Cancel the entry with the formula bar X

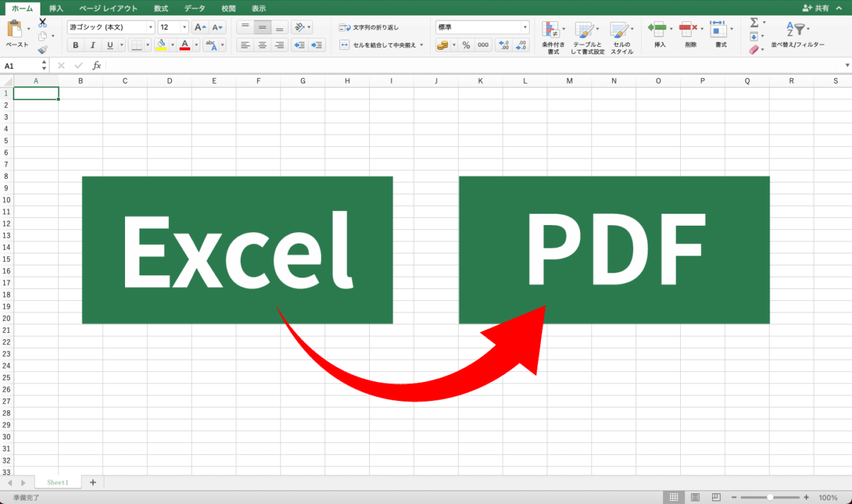[61, 65]
